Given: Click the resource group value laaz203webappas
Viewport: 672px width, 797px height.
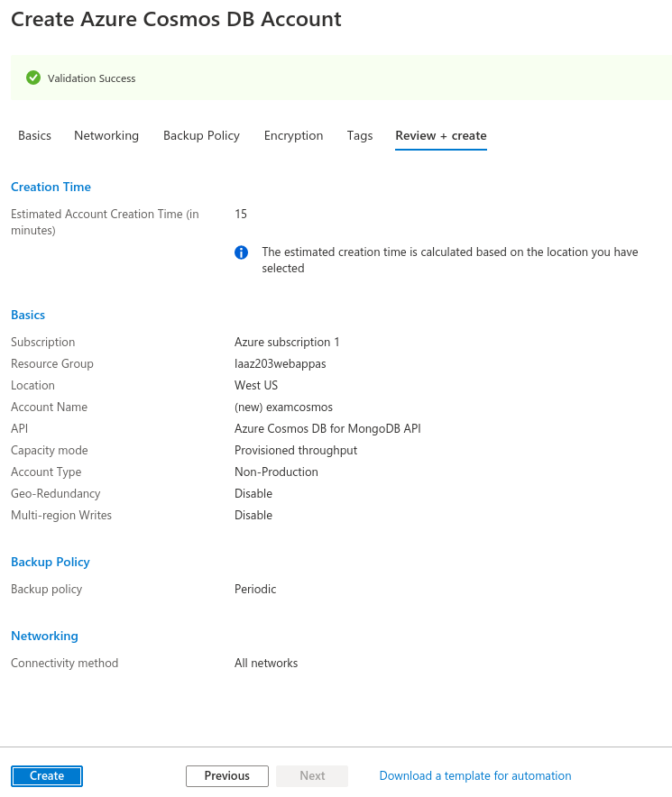Looking at the screenshot, I should point(280,363).
